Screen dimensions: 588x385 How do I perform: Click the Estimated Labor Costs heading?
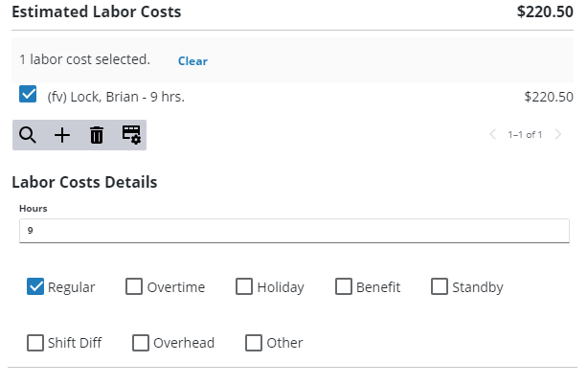pyautogui.click(x=96, y=12)
